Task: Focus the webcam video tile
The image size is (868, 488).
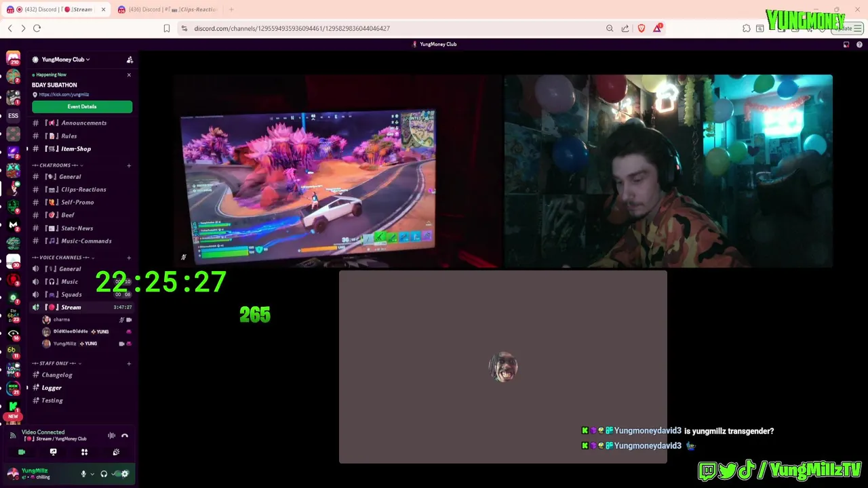Action: 668,171
